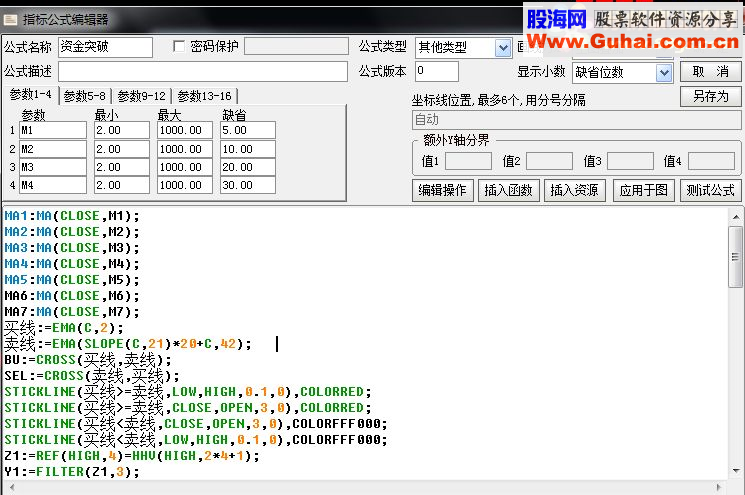
Task: Click the M2 default value 10.00
Action: [x=248, y=149]
